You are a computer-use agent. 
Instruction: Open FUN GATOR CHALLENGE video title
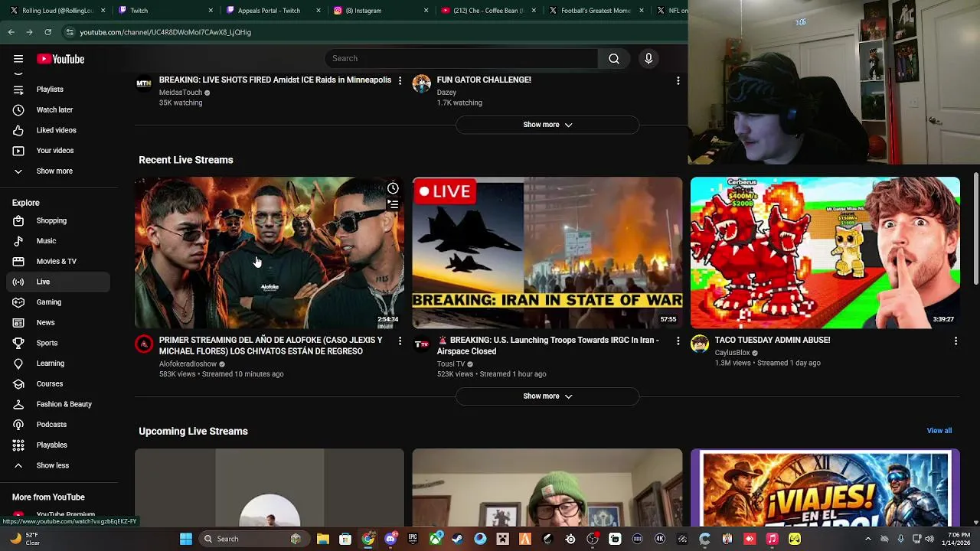tap(484, 80)
